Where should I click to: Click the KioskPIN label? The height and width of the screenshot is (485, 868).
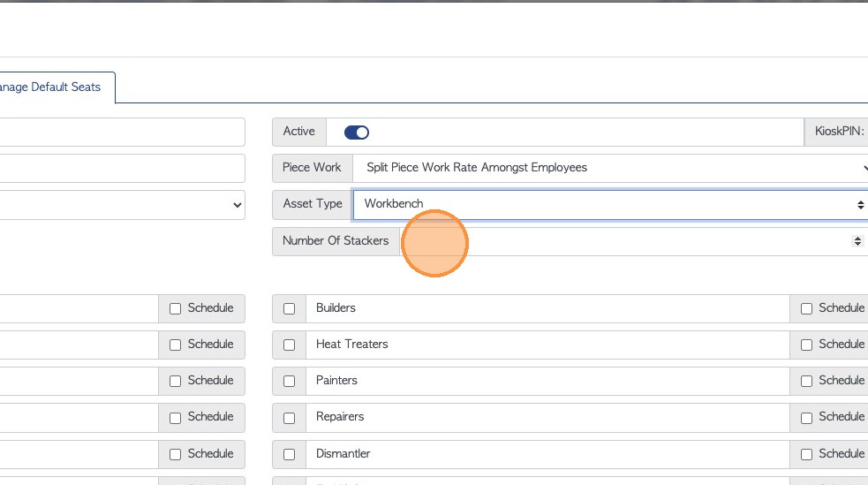pyautogui.click(x=839, y=133)
